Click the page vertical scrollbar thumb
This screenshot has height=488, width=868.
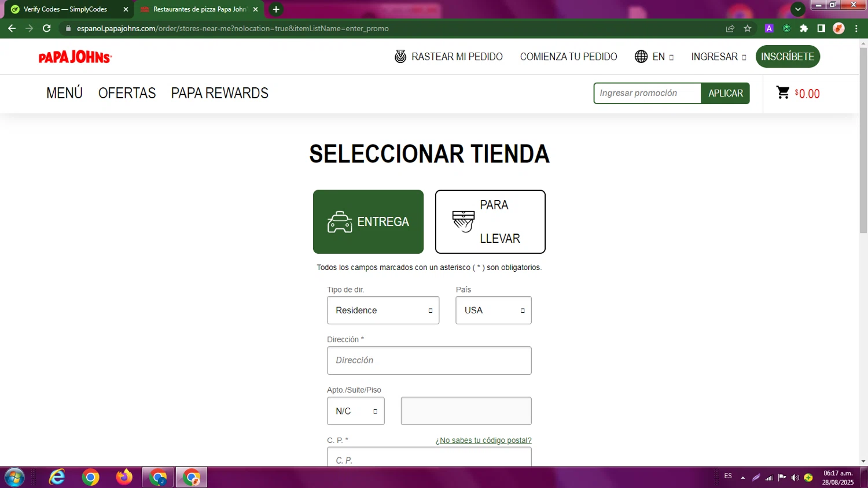(863, 141)
